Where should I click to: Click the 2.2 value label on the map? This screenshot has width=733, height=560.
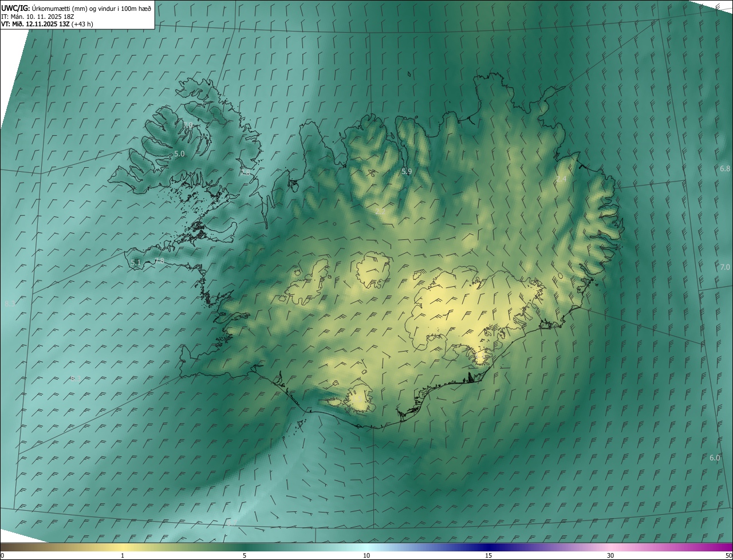pos(380,212)
